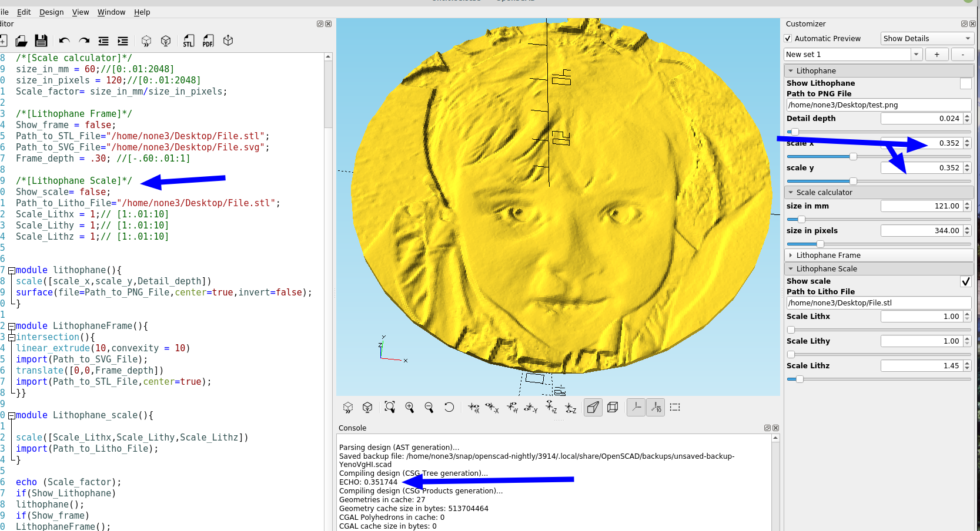Send the model to the 3D printing service
The width and height of the screenshot is (980, 531).
tap(228, 41)
